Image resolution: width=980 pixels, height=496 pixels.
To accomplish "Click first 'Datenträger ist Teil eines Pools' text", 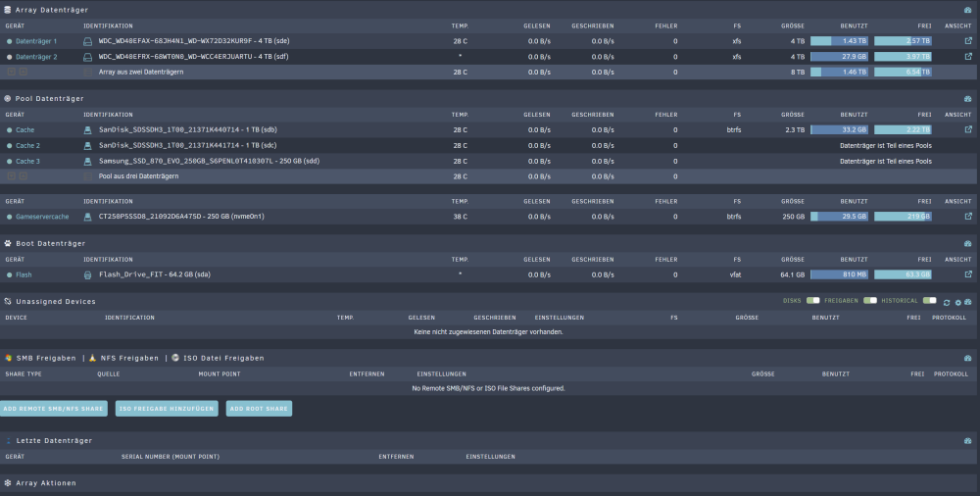I will pyautogui.click(x=886, y=146).
